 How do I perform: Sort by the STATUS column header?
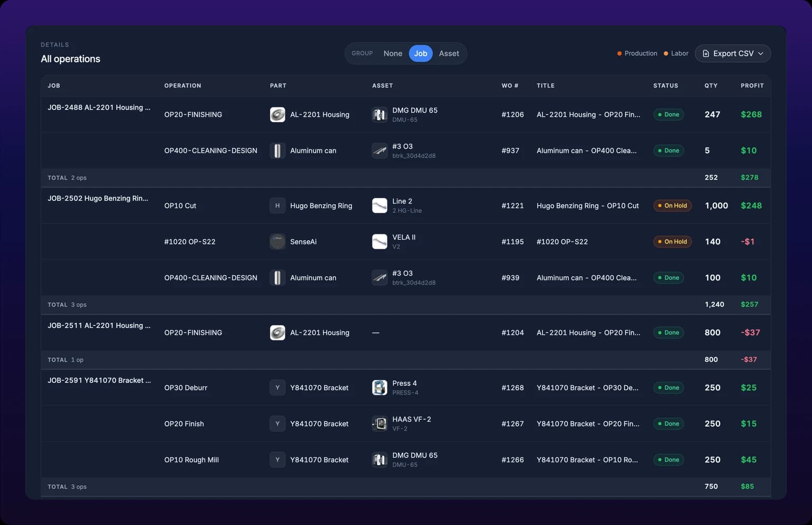666,86
